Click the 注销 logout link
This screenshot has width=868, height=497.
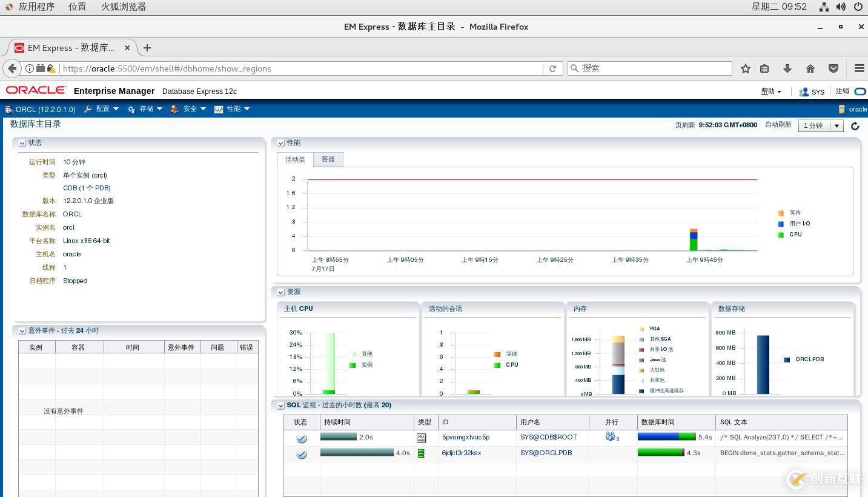(842, 92)
